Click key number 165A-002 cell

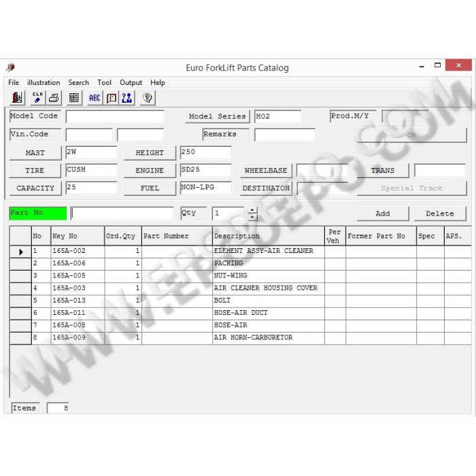tap(78, 252)
